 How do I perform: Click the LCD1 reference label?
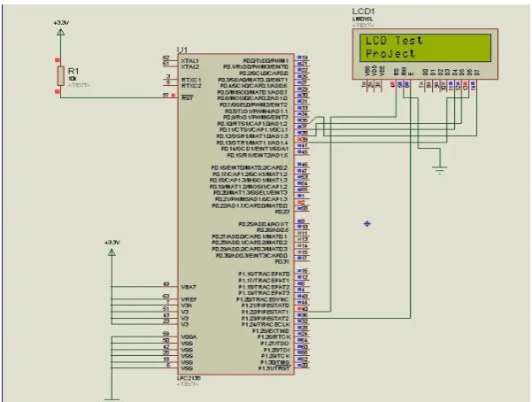(364, 12)
